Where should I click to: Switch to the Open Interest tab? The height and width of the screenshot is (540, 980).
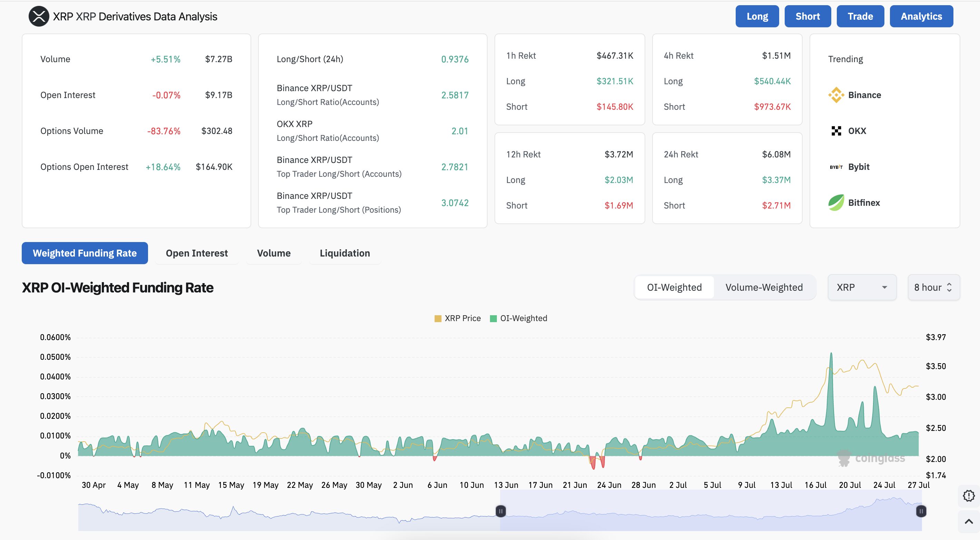coord(197,253)
